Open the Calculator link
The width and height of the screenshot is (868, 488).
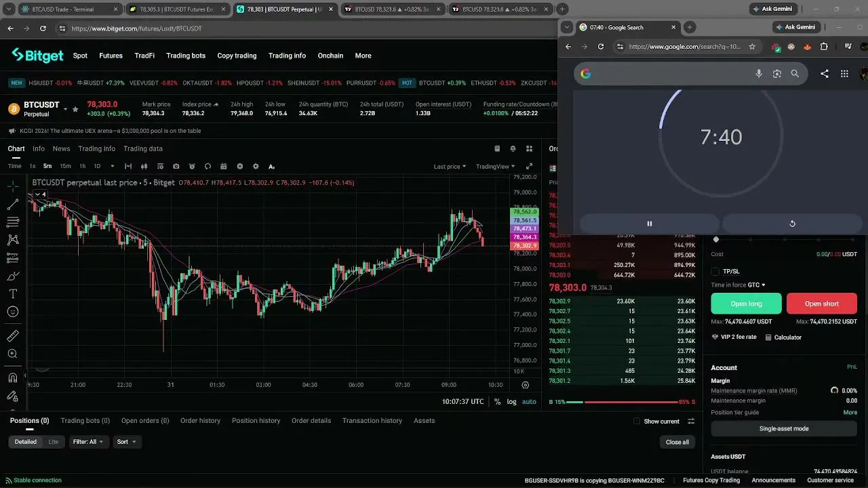pyautogui.click(x=783, y=338)
